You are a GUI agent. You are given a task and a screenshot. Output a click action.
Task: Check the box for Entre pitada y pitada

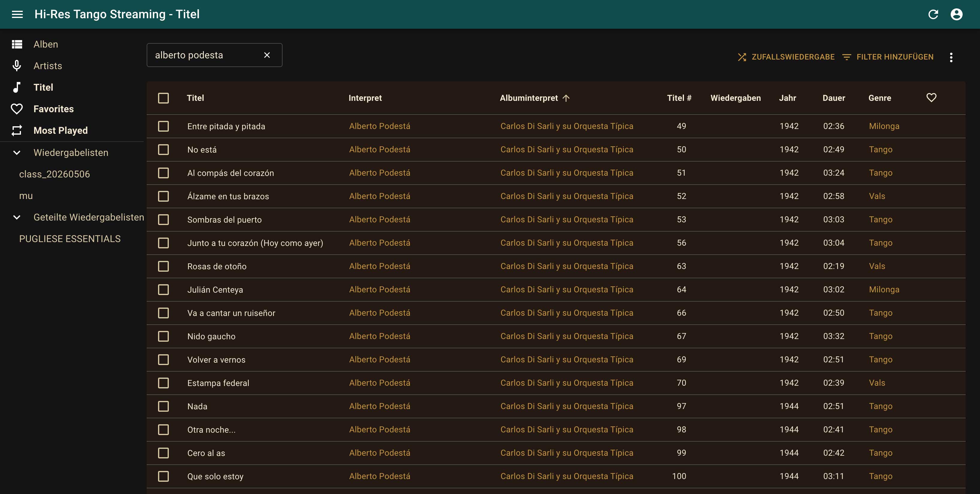[164, 126]
